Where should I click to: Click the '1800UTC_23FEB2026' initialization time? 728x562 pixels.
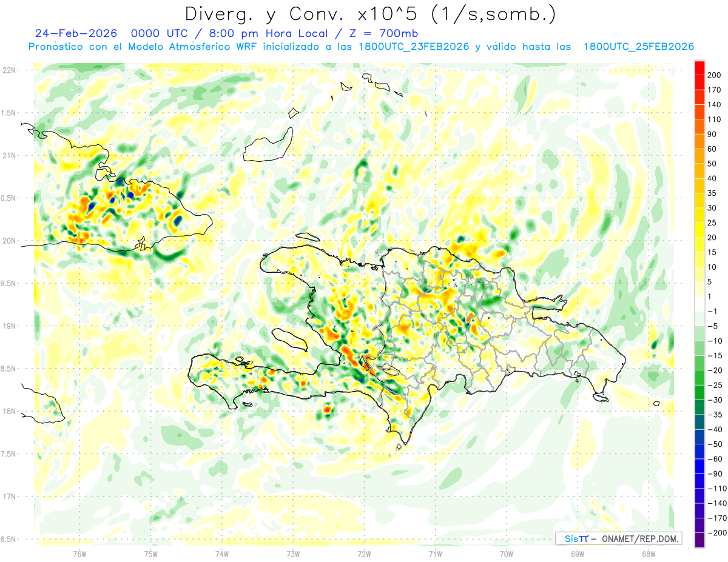pyautogui.click(x=414, y=47)
